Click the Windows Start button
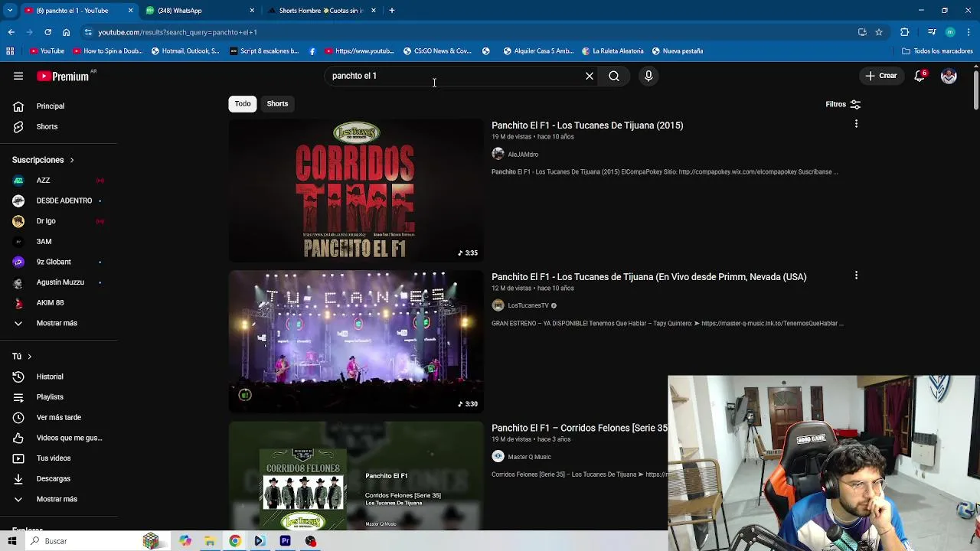Image resolution: width=980 pixels, height=551 pixels. pyautogui.click(x=11, y=541)
